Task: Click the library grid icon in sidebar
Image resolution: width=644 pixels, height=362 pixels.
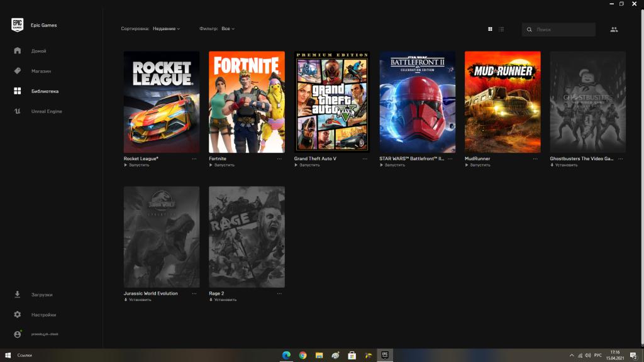Action: [x=17, y=91]
